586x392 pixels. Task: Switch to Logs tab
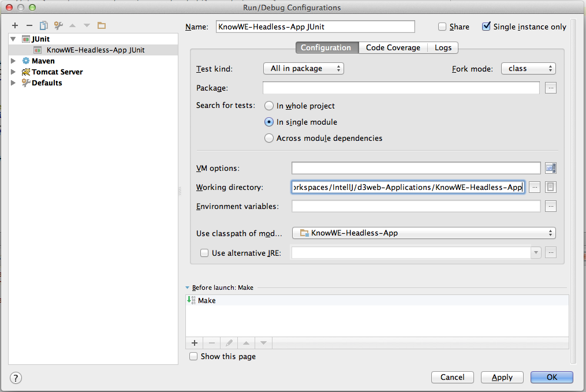[x=443, y=47]
